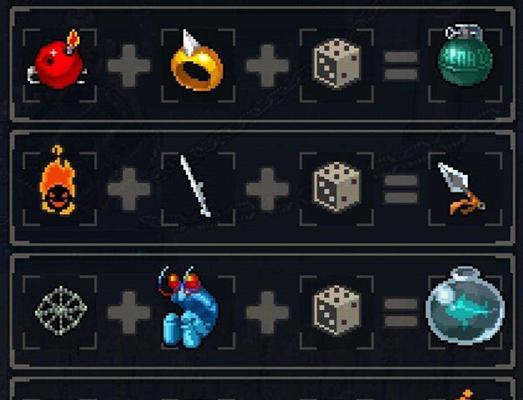Click the spider web net item

(x=61, y=311)
